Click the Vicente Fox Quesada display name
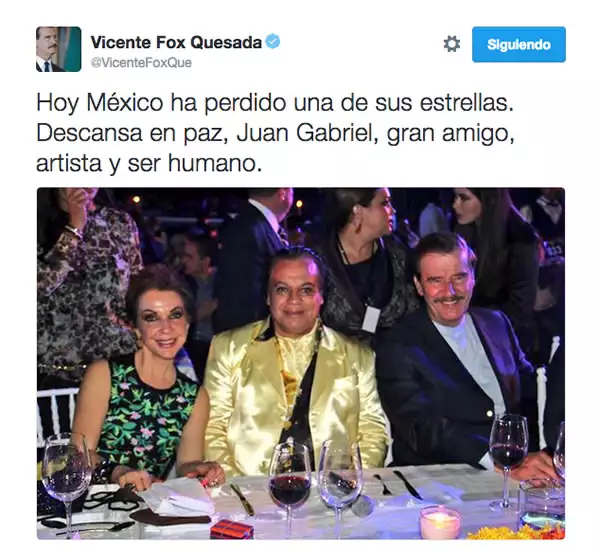The image size is (600, 549). tap(176, 42)
